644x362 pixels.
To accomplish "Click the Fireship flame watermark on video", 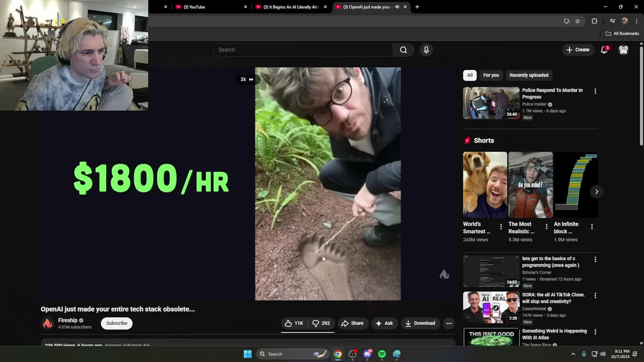I will click(444, 274).
